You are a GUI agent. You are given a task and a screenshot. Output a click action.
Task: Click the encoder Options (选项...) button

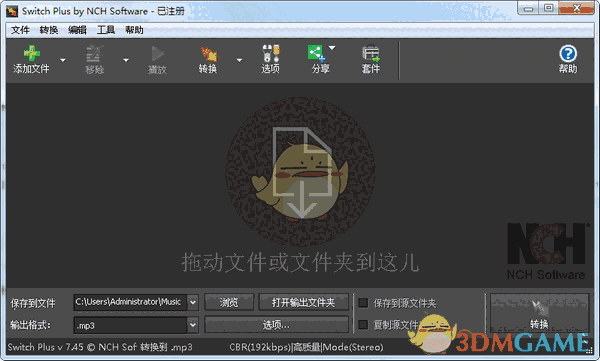276,325
